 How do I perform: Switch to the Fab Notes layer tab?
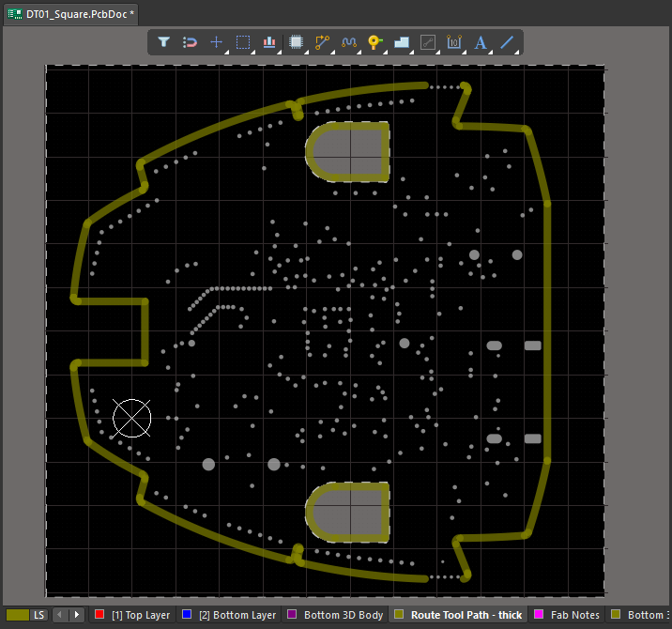coord(566,615)
